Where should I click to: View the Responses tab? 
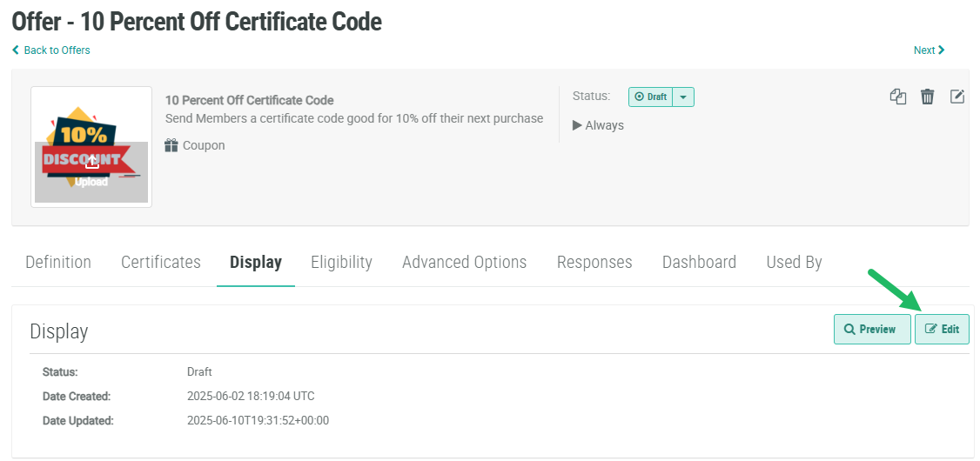point(594,262)
